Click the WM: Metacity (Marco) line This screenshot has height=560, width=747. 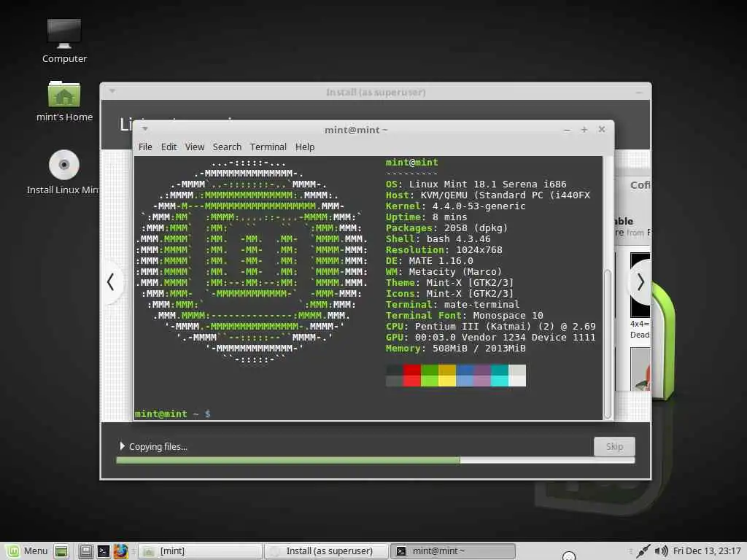[444, 272]
